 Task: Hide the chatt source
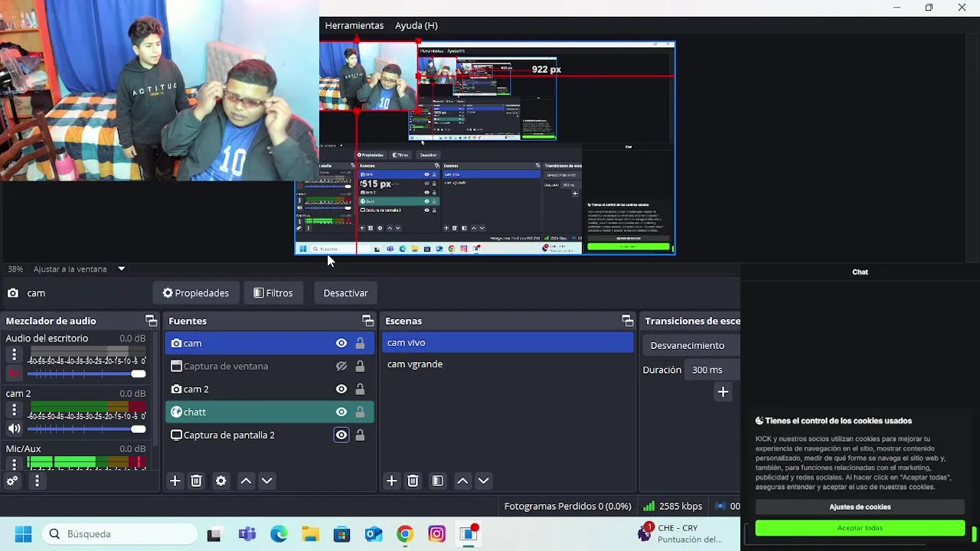341,412
